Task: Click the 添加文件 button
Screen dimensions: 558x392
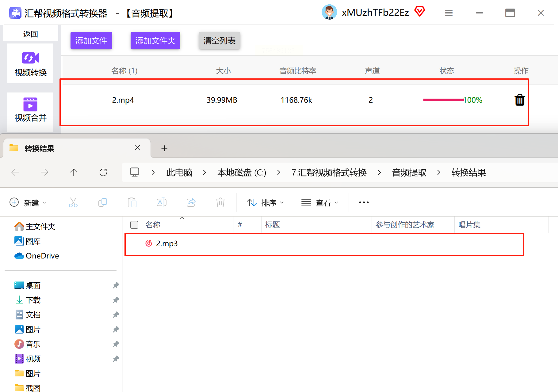Action: (91, 40)
